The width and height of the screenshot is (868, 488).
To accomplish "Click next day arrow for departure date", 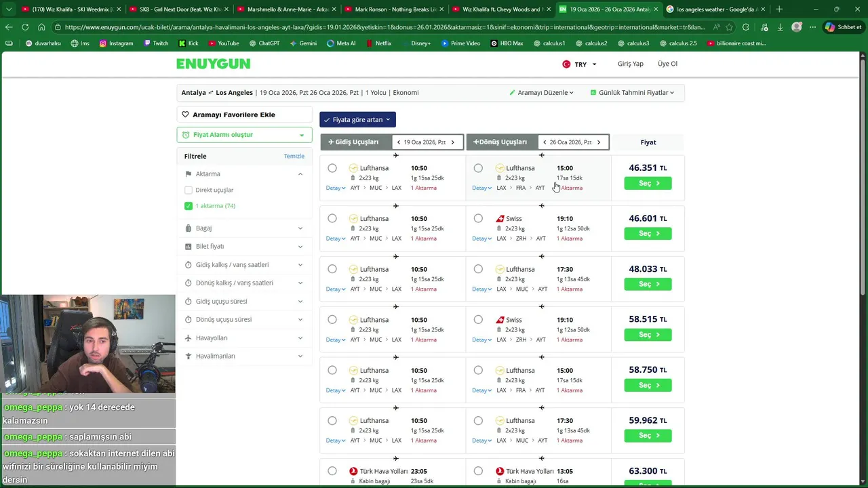I will pyautogui.click(x=453, y=142).
